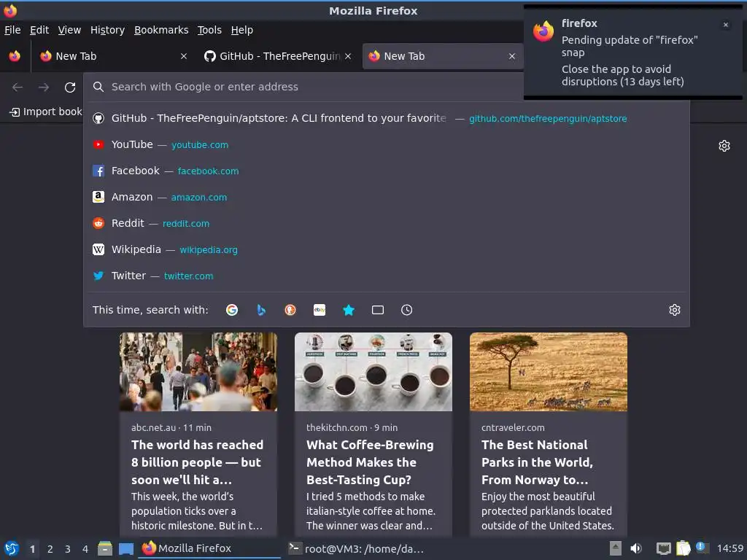Switch to workspace 1

point(32,549)
